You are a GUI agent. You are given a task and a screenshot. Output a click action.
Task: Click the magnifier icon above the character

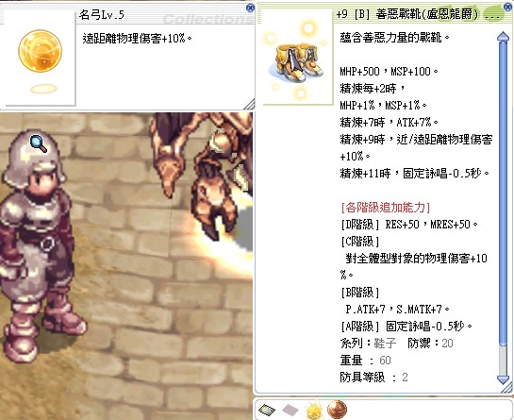(x=39, y=143)
